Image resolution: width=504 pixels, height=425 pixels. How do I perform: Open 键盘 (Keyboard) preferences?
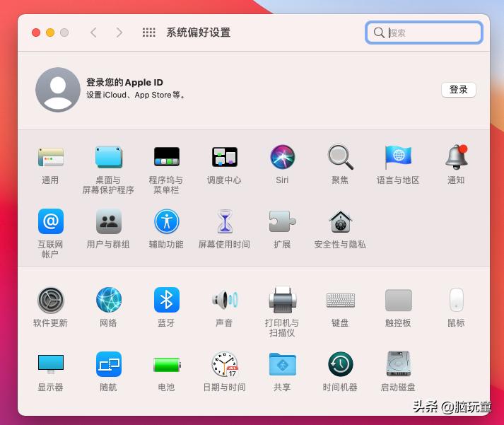point(341,301)
